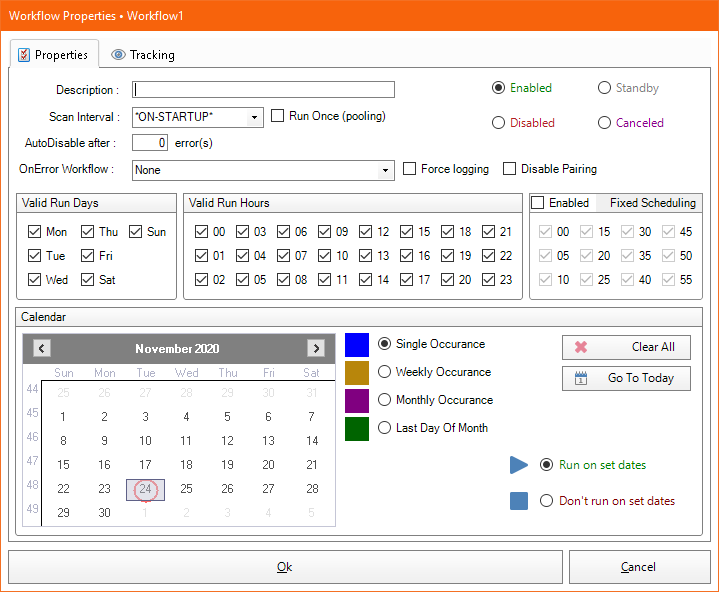Uncheck Sun in Valid Run Days
This screenshot has width=719, height=592.
135,232
